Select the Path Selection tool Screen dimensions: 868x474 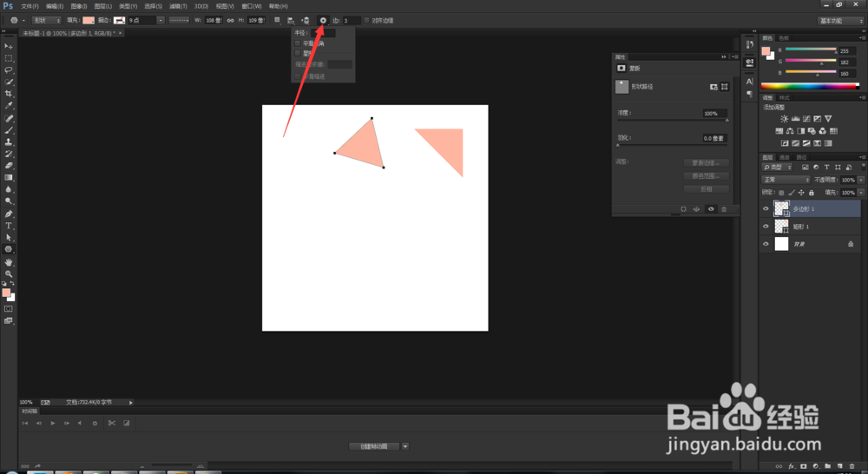click(x=9, y=238)
